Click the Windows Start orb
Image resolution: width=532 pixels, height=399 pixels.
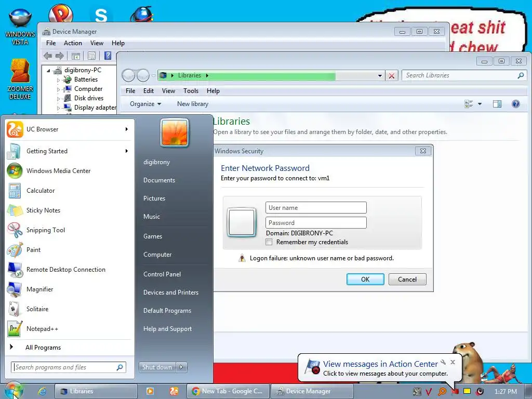point(13,391)
